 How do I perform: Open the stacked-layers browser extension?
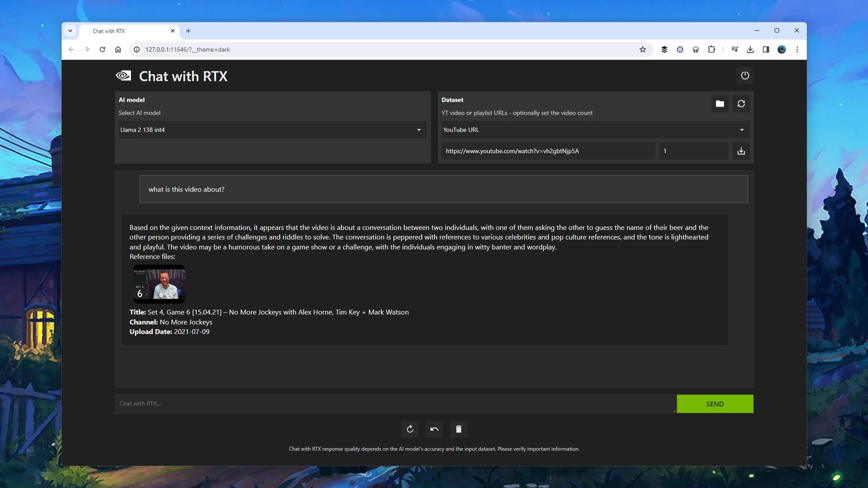(664, 49)
